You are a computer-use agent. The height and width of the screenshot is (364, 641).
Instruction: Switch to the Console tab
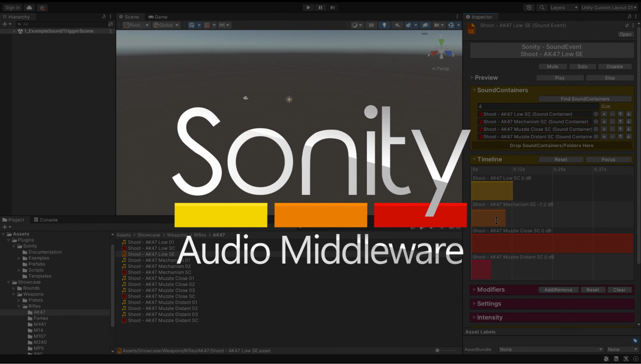point(46,220)
